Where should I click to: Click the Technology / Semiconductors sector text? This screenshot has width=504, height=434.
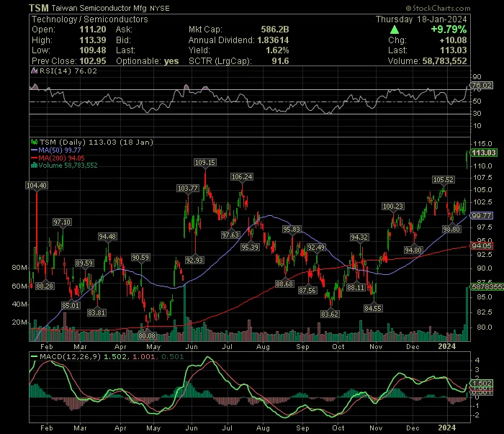point(90,19)
